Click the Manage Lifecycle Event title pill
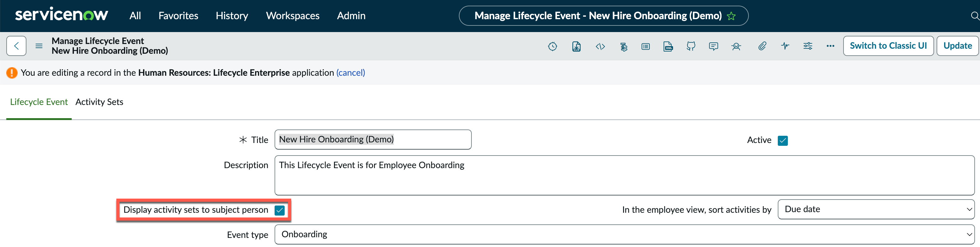This screenshot has width=980, height=247. point(603,16)
